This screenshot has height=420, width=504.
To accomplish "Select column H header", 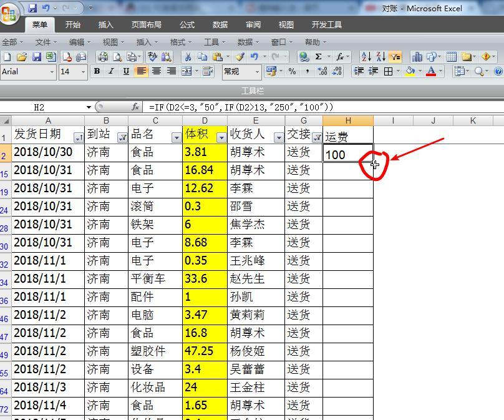I will (348, 120).
